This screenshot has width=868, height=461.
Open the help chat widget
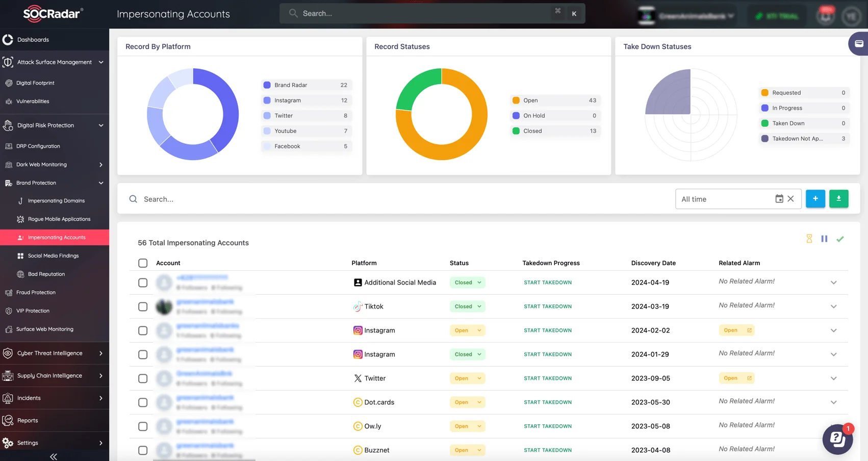click(837, 439)
